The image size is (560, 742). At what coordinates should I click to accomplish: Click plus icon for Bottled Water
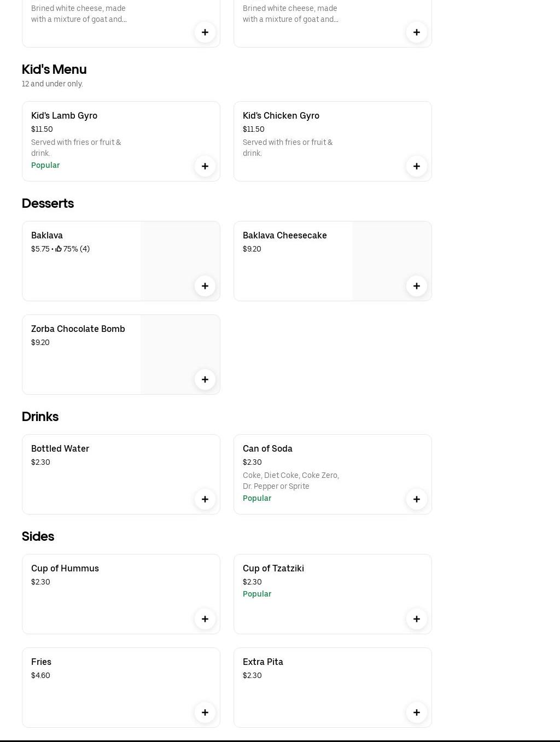[x=205, y=499]
